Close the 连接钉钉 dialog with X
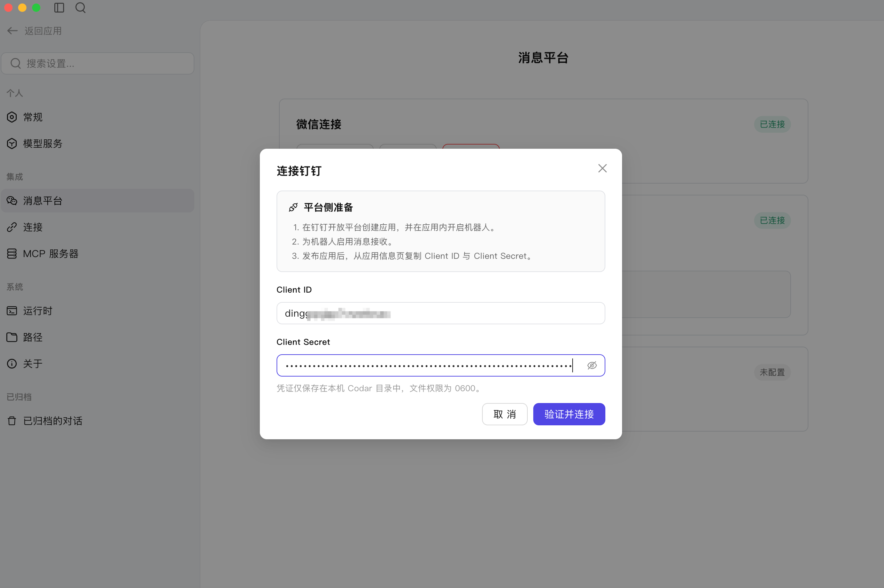This screenshot has width=884, height=588. [603, 168]
